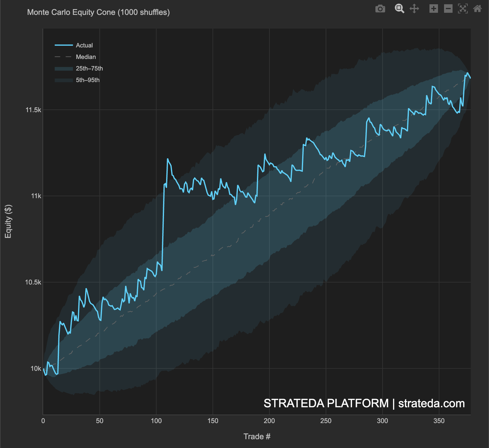Viewport: 489px width, 448px height.
Task: Toggle the Actual trace in the legend
Action: pyautogui.click(x=84, y=45)
